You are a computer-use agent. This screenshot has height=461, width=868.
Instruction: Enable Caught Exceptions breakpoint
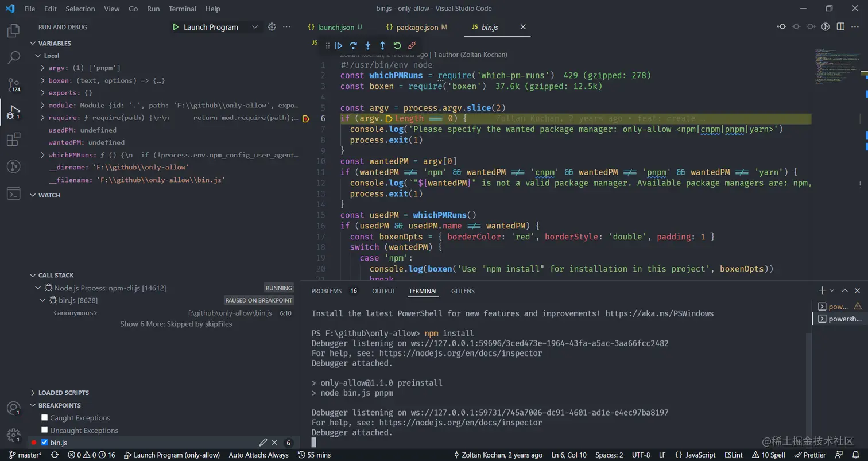tap(44, 417)
